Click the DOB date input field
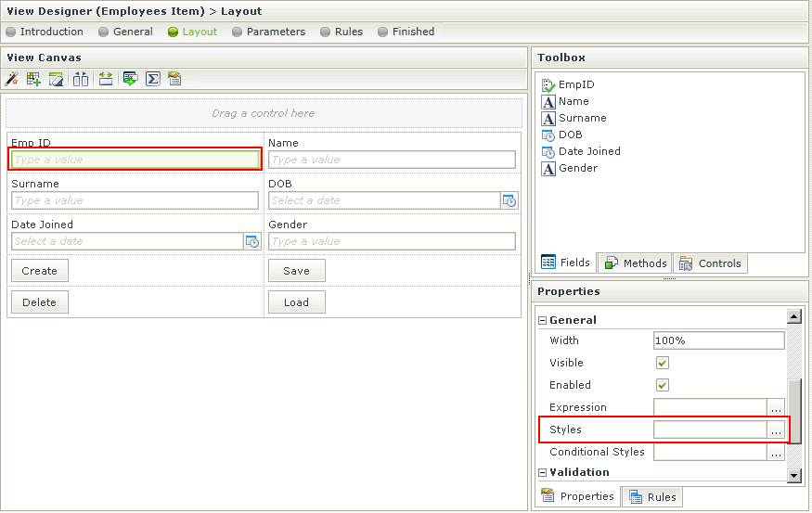 click(384, 200)
